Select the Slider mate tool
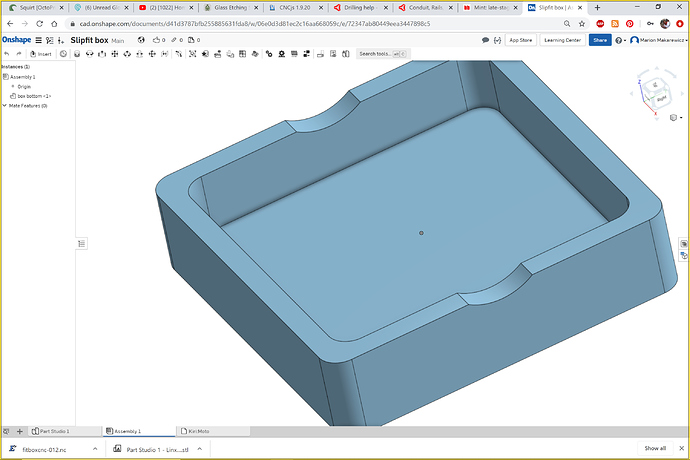Viewport: 690px width, 460px height. (x=102, y=54)
